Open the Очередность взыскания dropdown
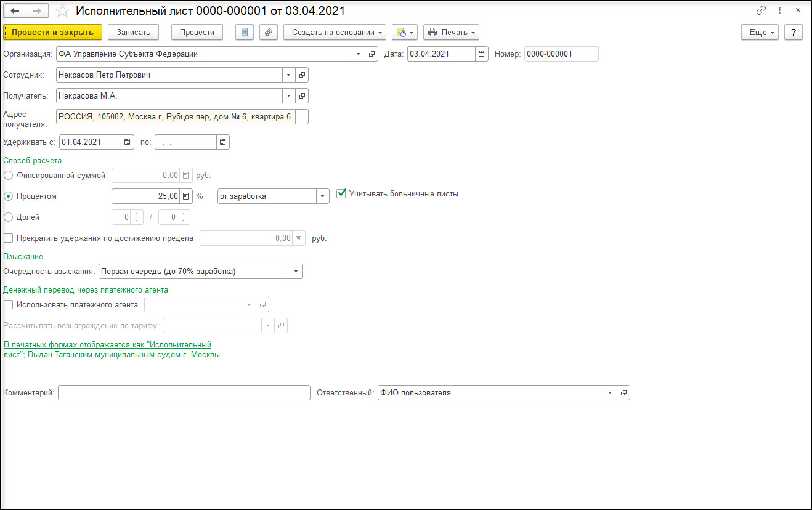 [296, 271]
